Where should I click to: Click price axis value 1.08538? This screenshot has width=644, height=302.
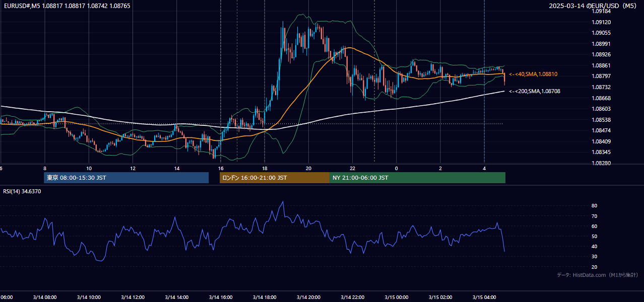coord(601,120)
